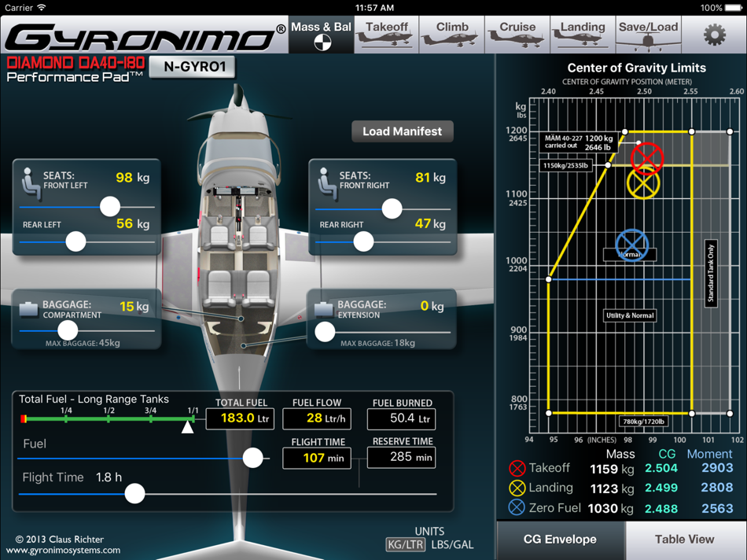The image size is (747, 560).
Task: Click the yellow Landing marker on chart
Action: (x=643, y=183)
